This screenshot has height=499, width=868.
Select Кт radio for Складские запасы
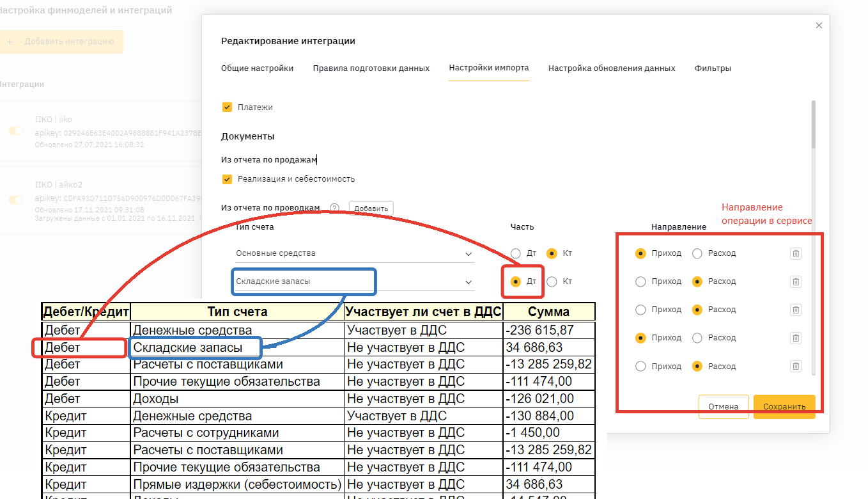(552, 281)
